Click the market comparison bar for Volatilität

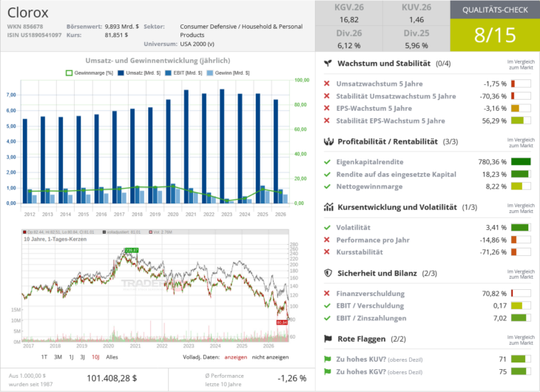[521, 227]
